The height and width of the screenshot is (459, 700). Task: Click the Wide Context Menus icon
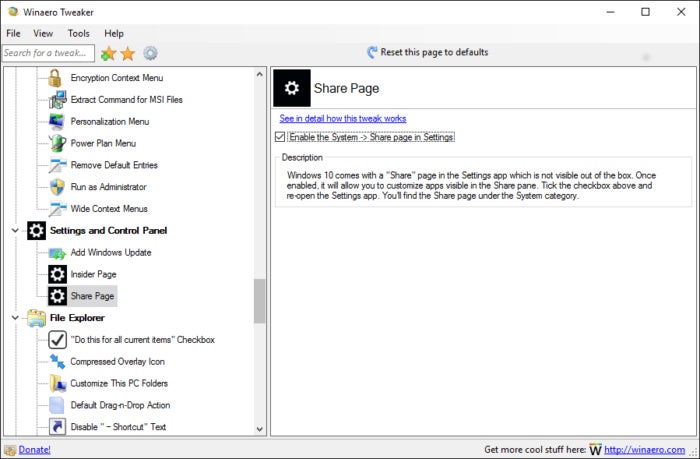58,209
